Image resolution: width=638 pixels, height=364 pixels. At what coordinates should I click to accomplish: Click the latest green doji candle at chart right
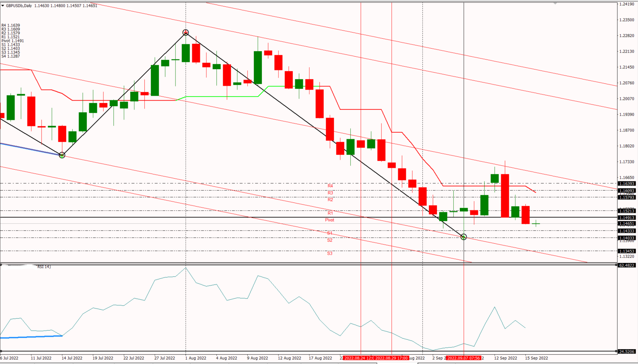(536, 223)
